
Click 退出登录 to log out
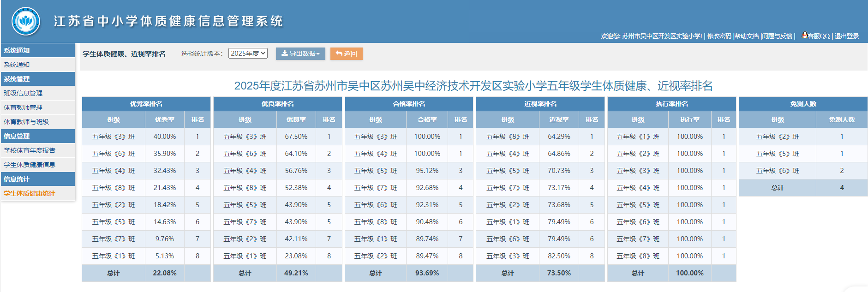click(846, 36)
